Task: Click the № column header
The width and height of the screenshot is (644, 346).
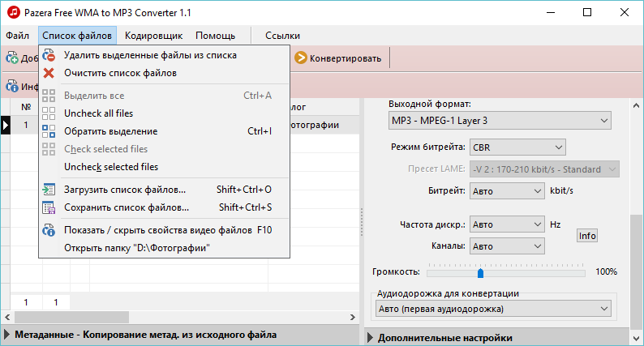Action: click(x=26, y=107)
